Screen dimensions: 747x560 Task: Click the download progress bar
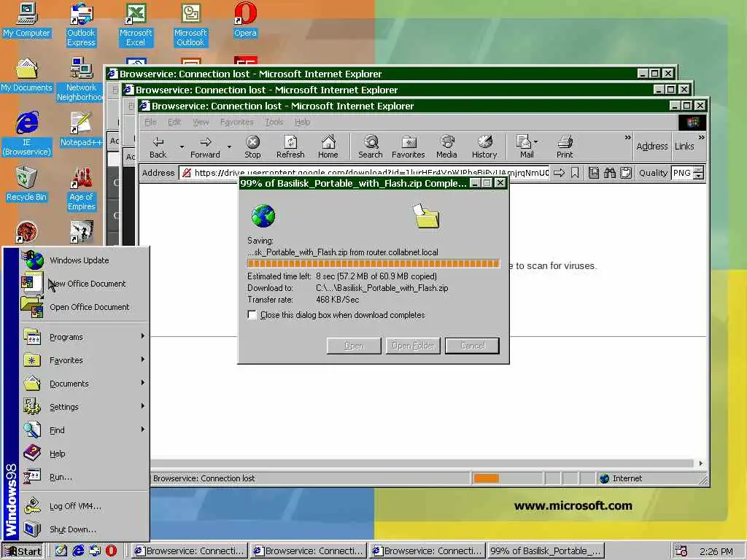coord(373,264)
